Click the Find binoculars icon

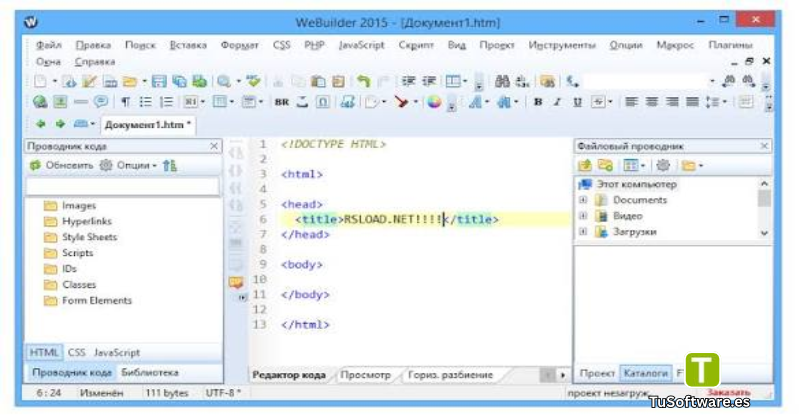[x=502, y=81]
